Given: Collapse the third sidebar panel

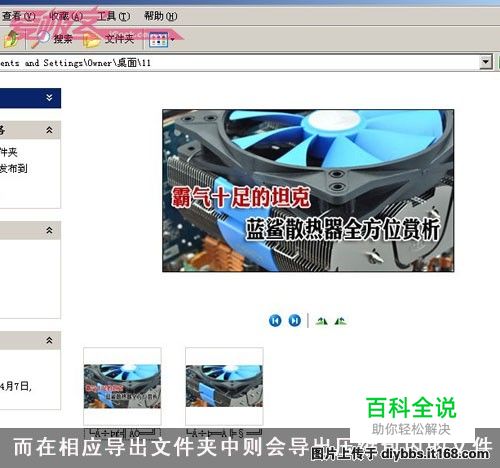Looking at the screenshot, I should (x=49, y=230).
